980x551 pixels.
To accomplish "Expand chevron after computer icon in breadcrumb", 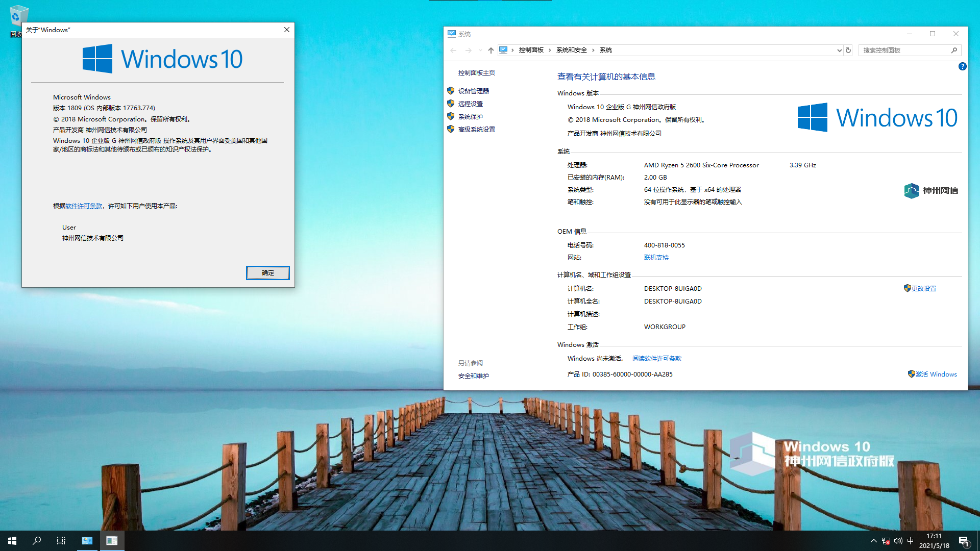I will (x=512, y=50).
